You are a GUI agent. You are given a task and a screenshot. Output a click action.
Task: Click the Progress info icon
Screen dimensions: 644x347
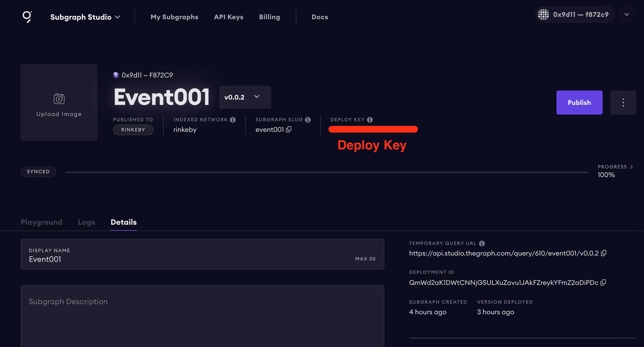point(632,167)
